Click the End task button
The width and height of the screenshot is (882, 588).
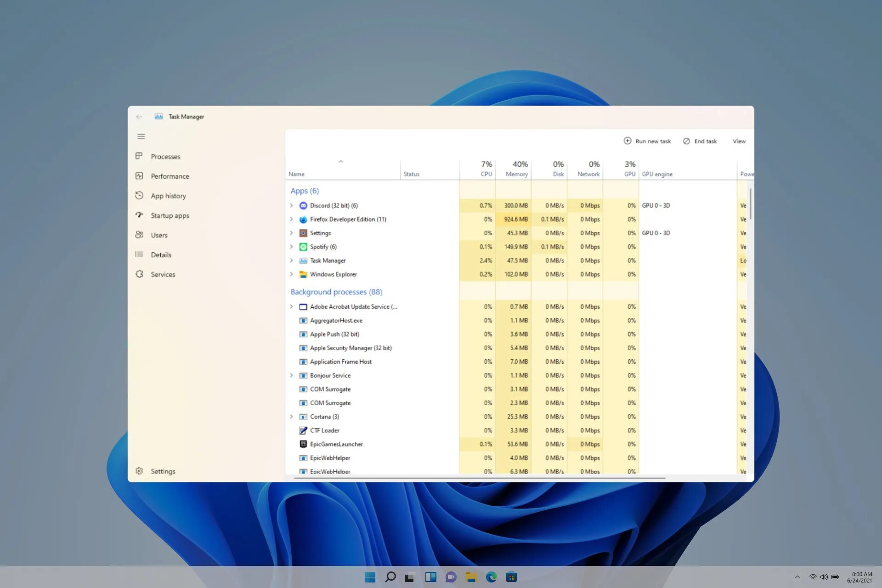click(x=700, y=141)
